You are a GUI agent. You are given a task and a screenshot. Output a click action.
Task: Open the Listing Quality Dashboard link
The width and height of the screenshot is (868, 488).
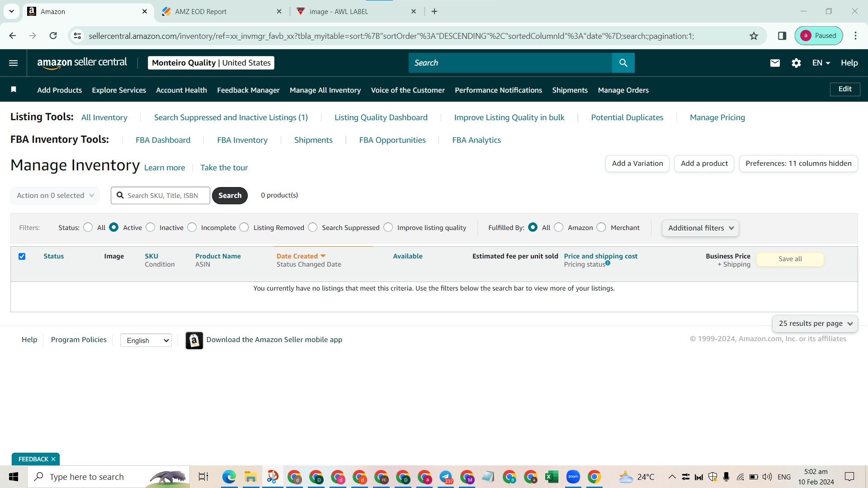pyautogui.click(x=381, y=117)
